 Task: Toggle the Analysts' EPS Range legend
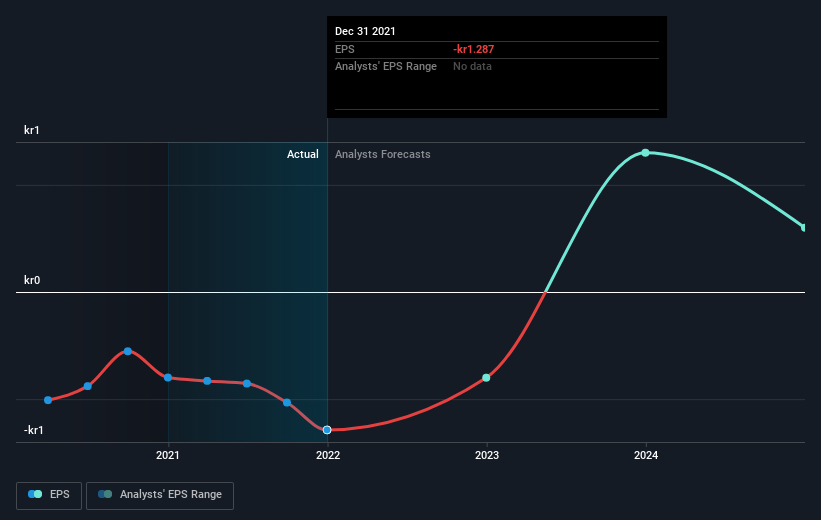point(160,495)
